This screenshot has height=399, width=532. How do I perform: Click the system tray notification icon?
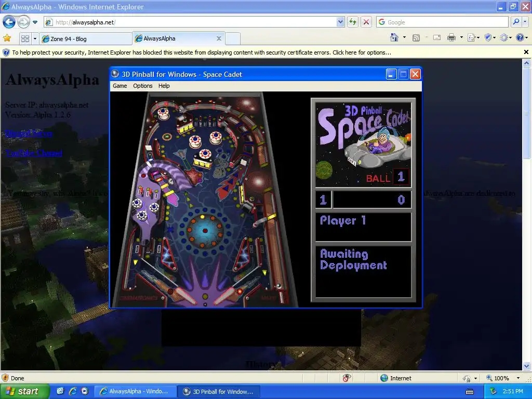pos(494,392)
